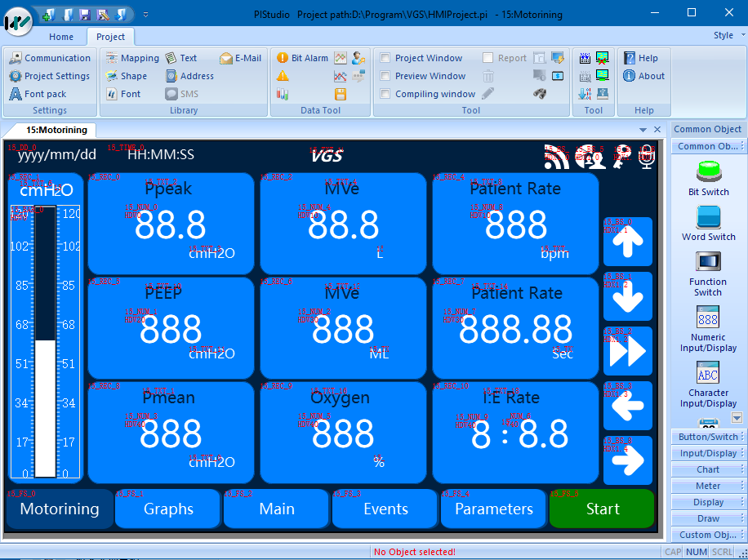Open the Address library
The width and height of the screenshot is (748, 560).
coord(189,76)
